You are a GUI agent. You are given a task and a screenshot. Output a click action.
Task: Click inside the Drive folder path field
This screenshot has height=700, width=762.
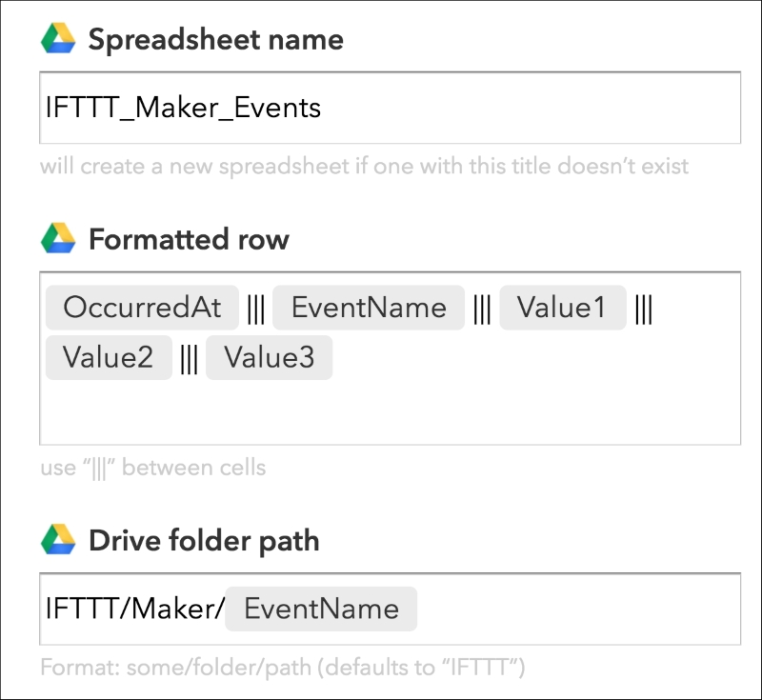pyautogui.click(x=571, y=610)
